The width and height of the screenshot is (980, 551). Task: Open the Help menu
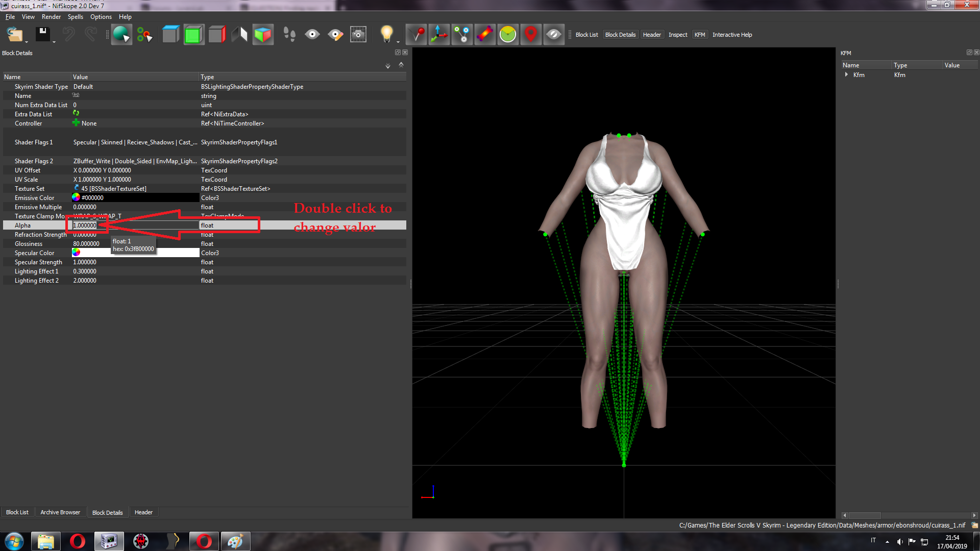click(125, 17)
